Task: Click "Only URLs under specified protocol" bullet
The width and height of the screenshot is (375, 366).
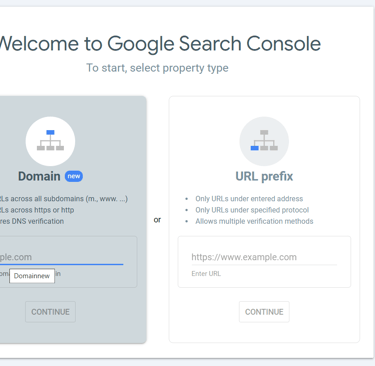Action: pos(252,210)
